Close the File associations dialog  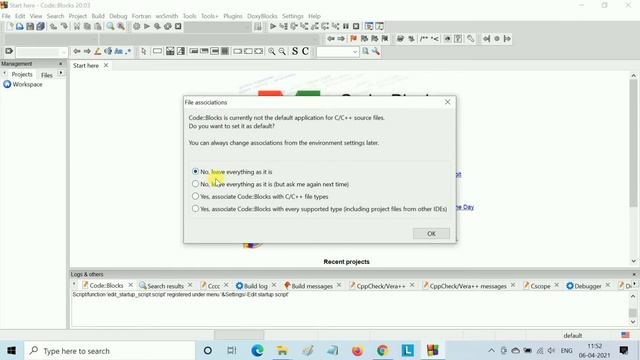pos(447,102)
